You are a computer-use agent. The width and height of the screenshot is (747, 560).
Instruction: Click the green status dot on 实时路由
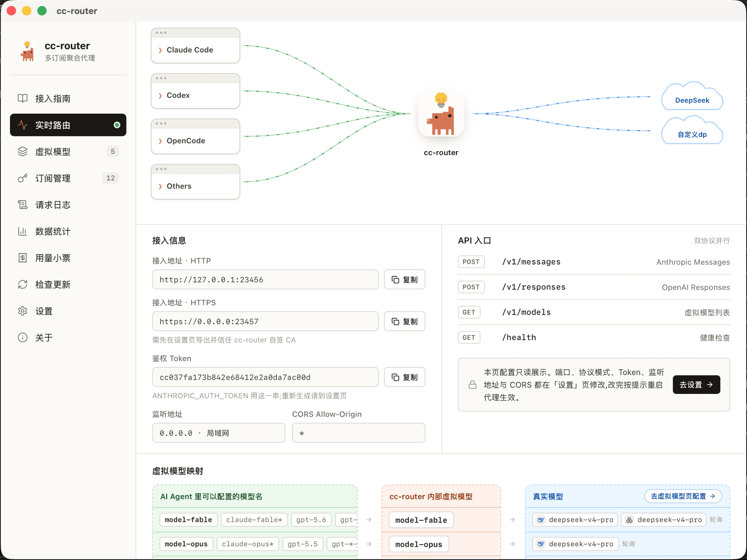117,125
